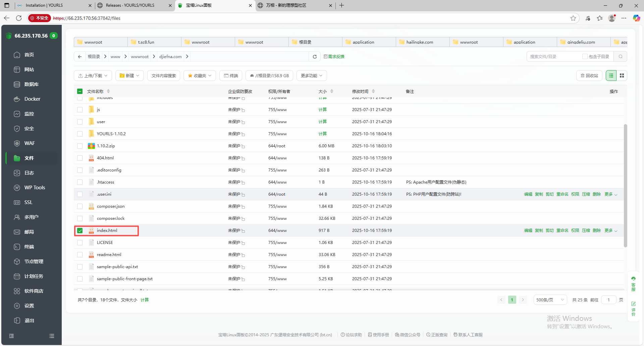The width and height of the screenshot is (644, 346).
Task: Open the 500条/页 page size dropdown
Action: coord(550,300)
